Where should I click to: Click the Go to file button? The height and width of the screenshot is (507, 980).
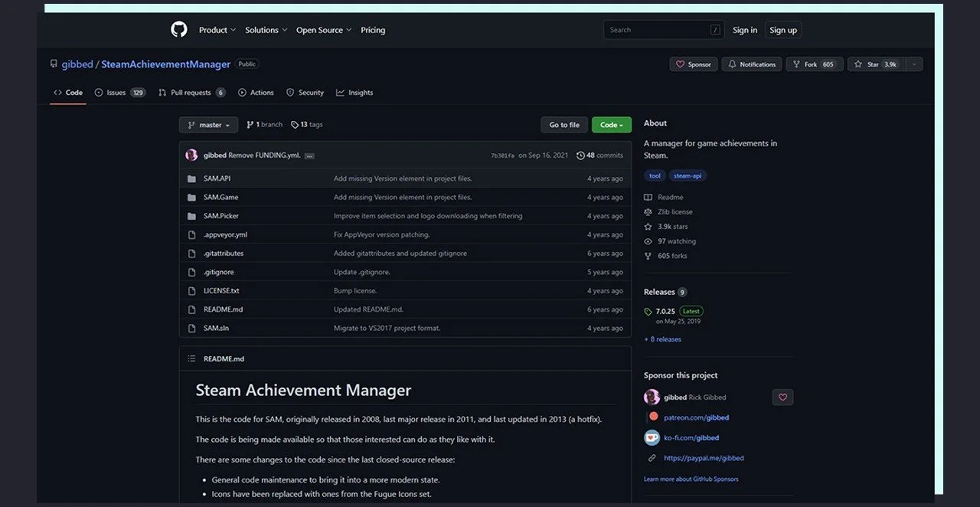pyautogui.click(x=564, y=125)
